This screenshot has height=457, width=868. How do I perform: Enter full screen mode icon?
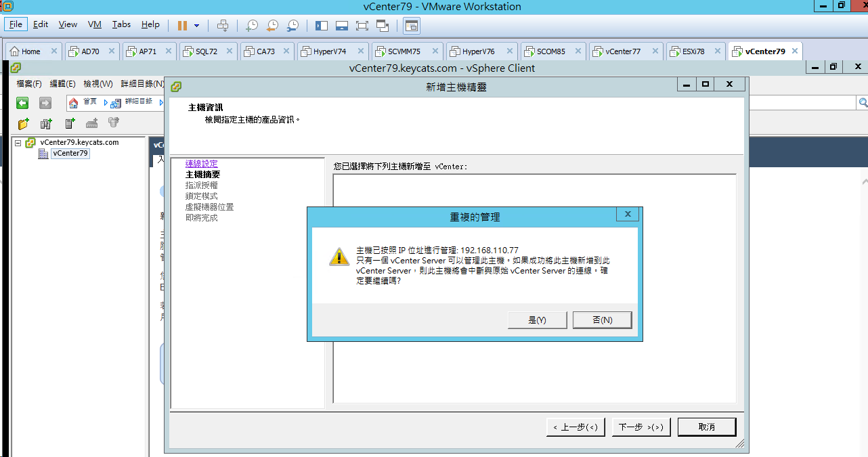point(362,26)
